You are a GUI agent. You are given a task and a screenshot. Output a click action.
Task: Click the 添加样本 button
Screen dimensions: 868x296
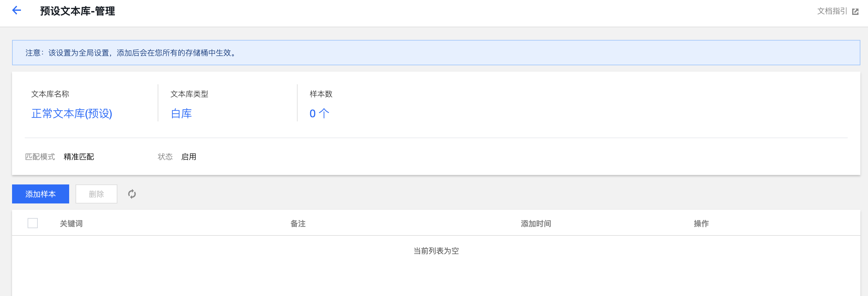[40, 194]
